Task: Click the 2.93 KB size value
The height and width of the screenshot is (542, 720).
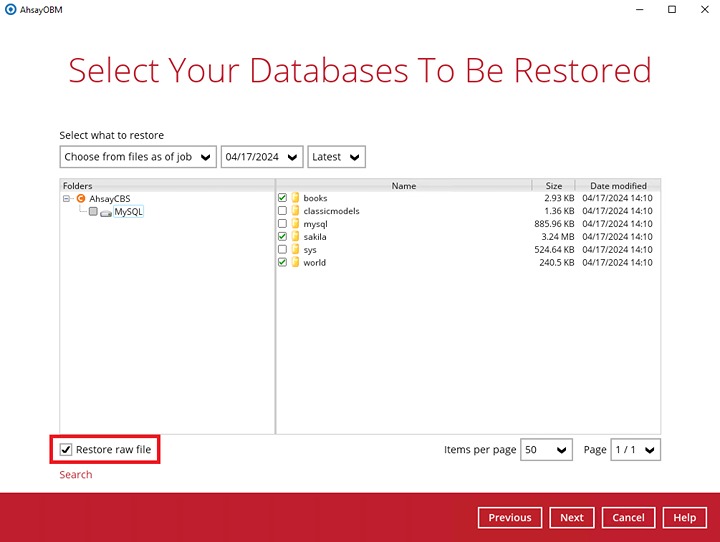Action: (x=559, y=198)
